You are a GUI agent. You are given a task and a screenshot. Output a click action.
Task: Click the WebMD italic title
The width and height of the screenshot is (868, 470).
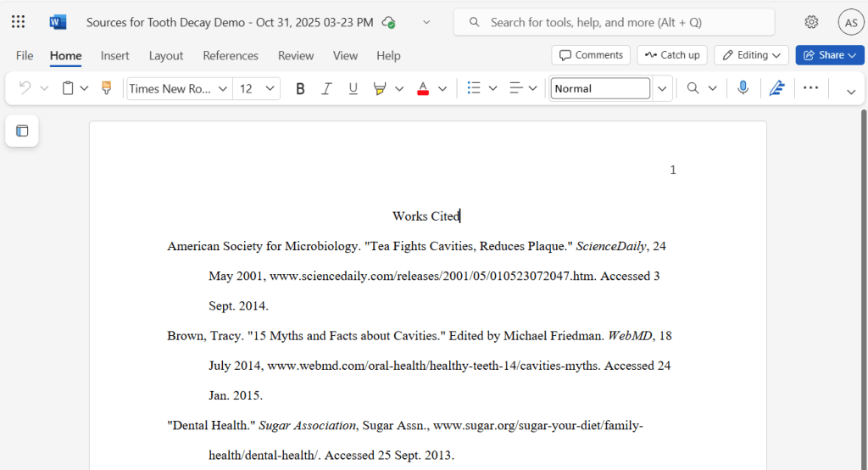tap(630, 336)
